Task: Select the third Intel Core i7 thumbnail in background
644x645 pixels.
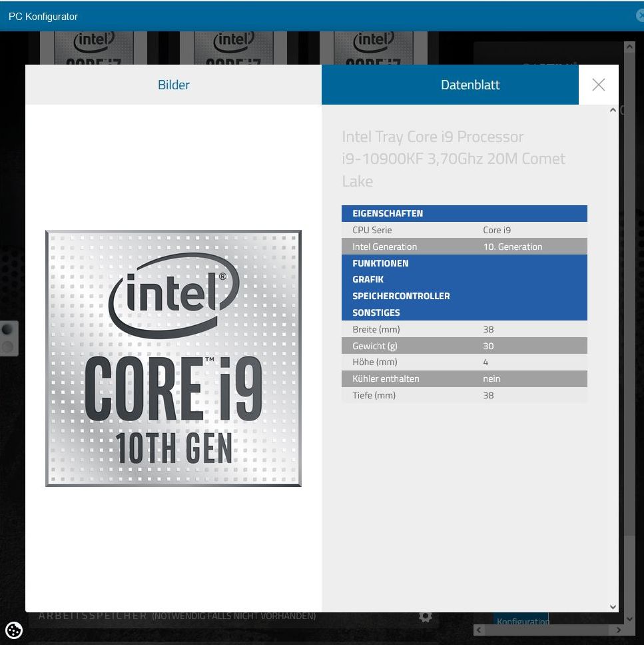Action: pyautogui.click(x=374, y=48)
